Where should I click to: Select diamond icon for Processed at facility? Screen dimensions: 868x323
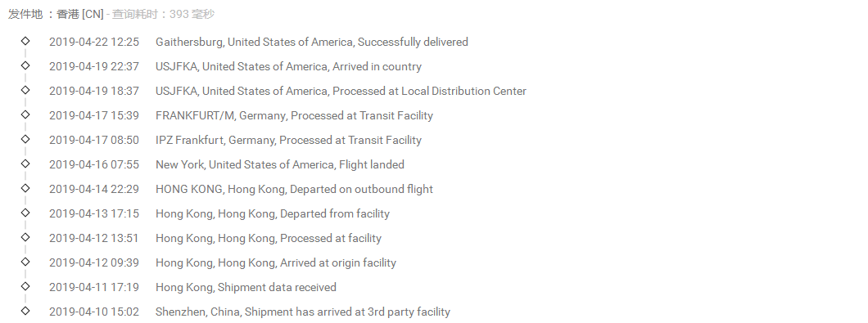click(25, 236)
